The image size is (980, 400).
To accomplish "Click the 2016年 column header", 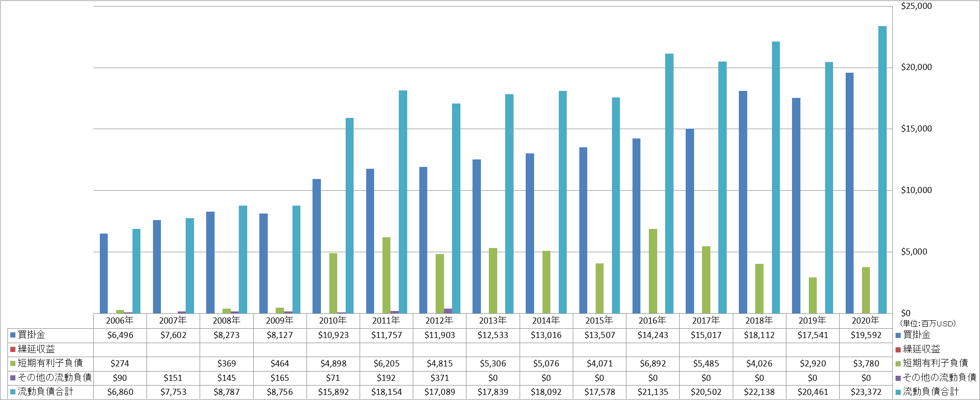I will coord(653,321).
